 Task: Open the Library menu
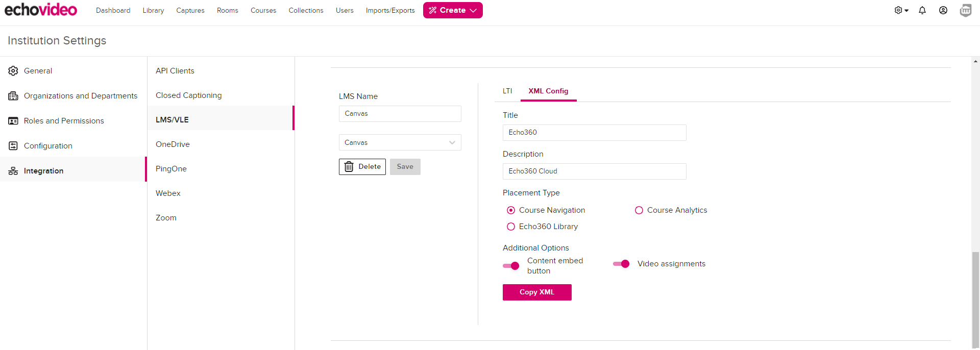(153, 10)
